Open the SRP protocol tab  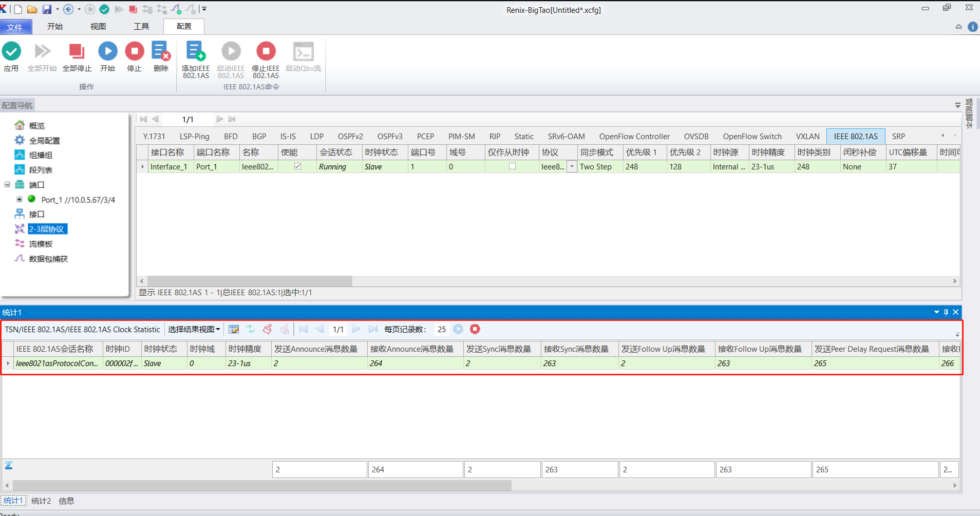(898, 136)
